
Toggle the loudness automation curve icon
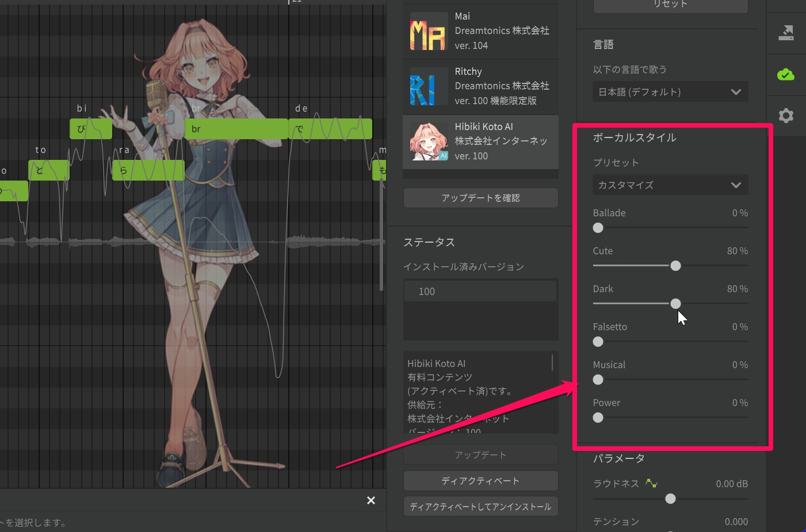[651, 483]
